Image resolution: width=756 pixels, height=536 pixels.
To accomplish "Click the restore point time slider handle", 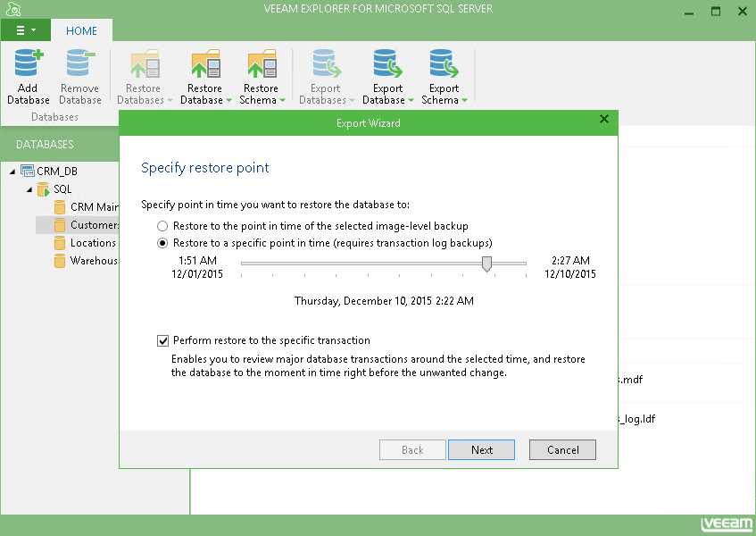I will click(487, 264).
